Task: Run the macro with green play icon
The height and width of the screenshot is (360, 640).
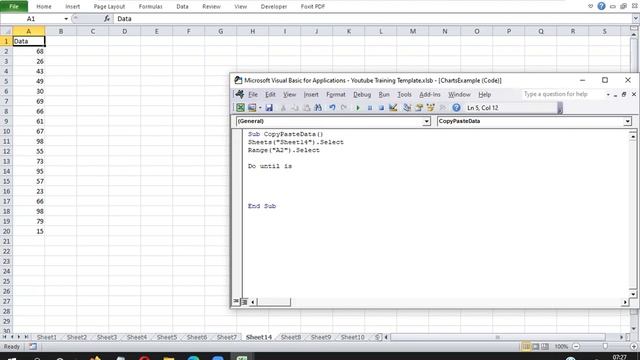Action: point(358,108)
